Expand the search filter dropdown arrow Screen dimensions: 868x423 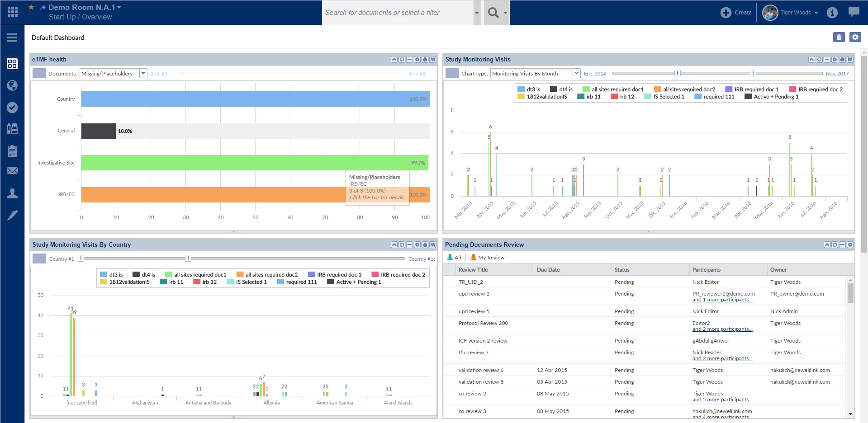coord(477,13)
